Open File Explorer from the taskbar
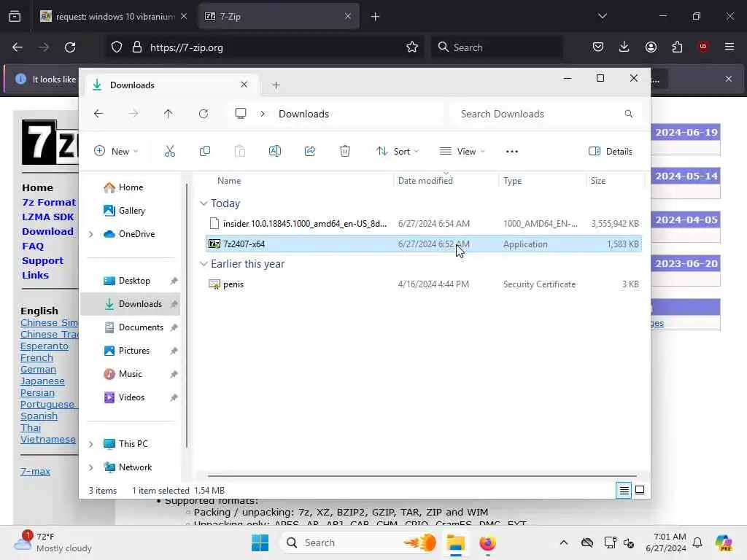 tap(455, 542)
